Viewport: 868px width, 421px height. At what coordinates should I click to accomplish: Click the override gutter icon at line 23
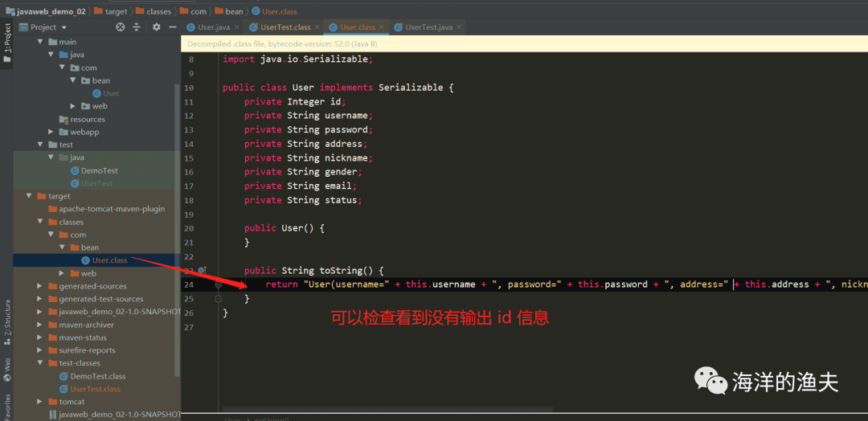[x=202, y=270]
